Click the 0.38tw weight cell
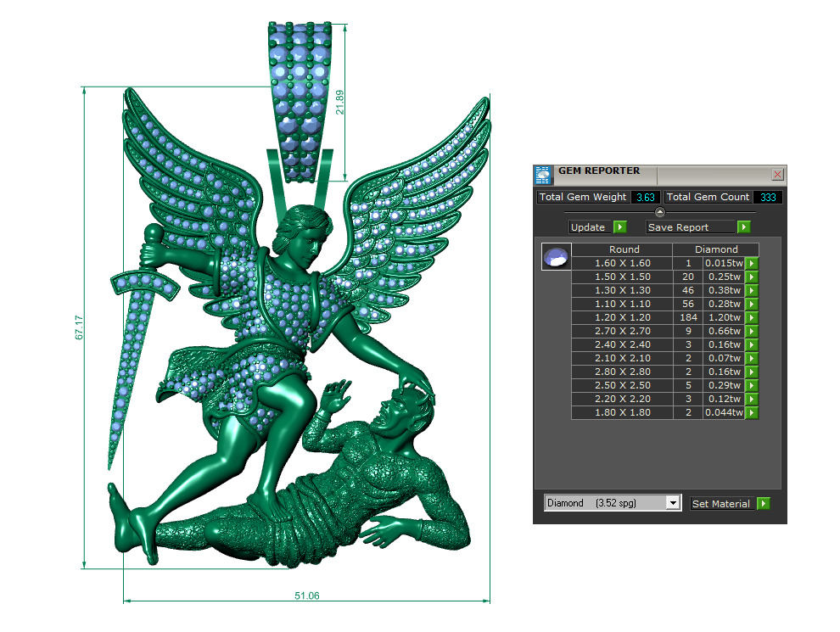 725,290
